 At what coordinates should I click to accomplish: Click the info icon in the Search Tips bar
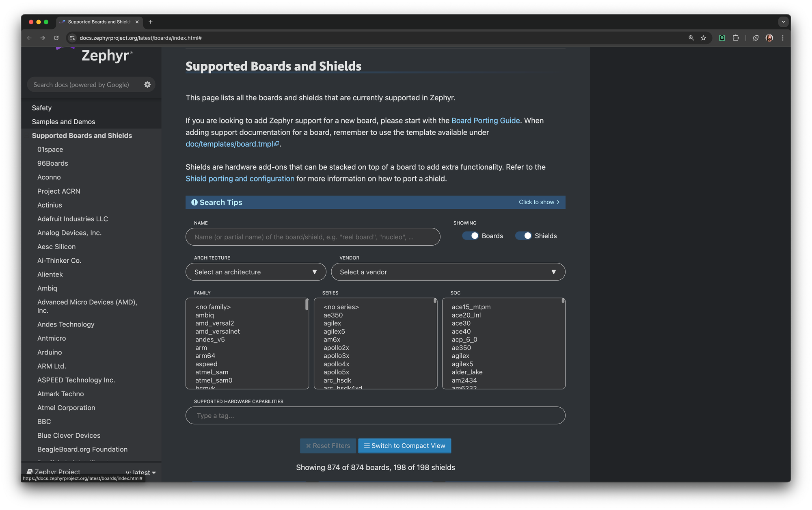tap(194, 202)
